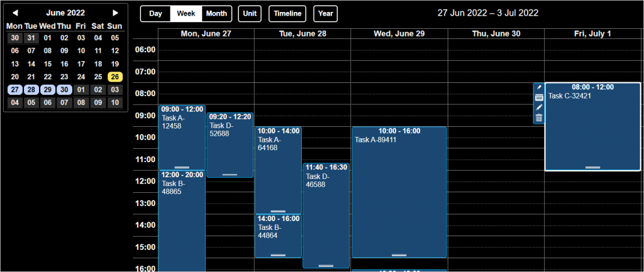
Task: Click the June 2022 mini calendar title
Action: click(x=65, y=13)
